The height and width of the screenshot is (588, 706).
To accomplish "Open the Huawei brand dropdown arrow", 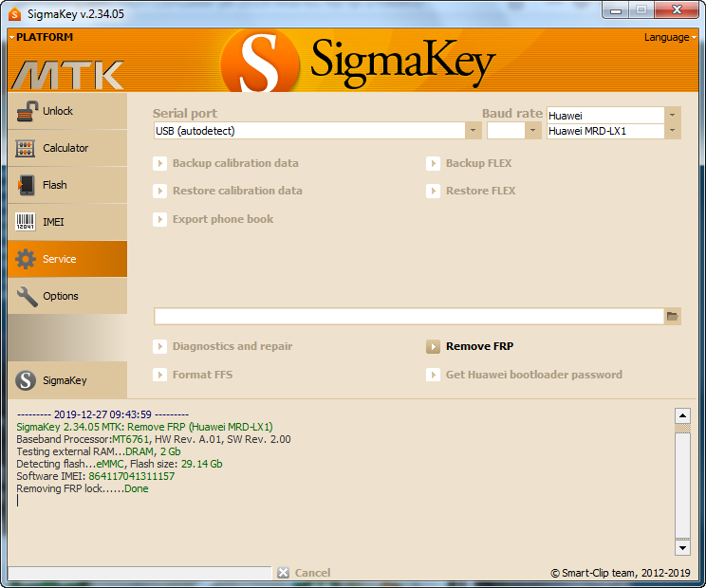I will [672, 115].
